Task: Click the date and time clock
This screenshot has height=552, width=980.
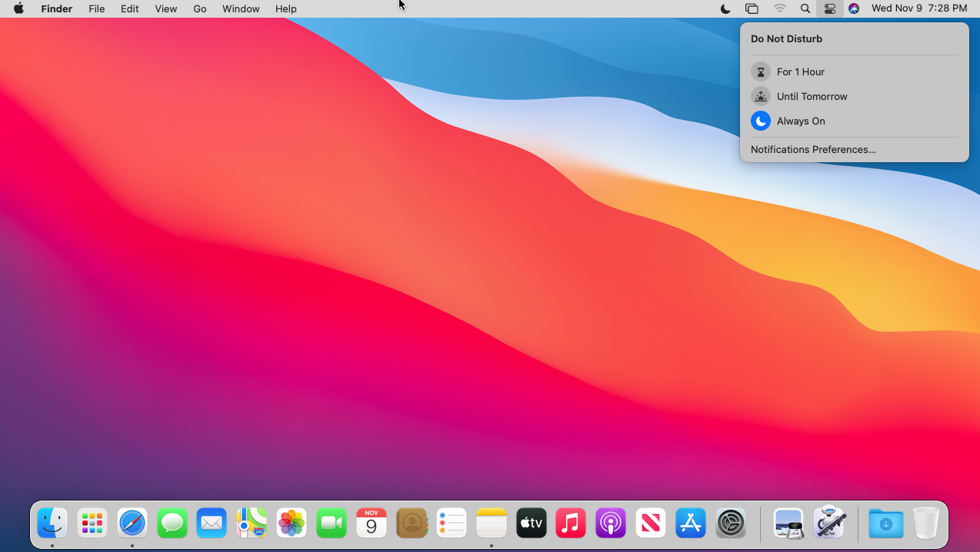Action: 919,8
